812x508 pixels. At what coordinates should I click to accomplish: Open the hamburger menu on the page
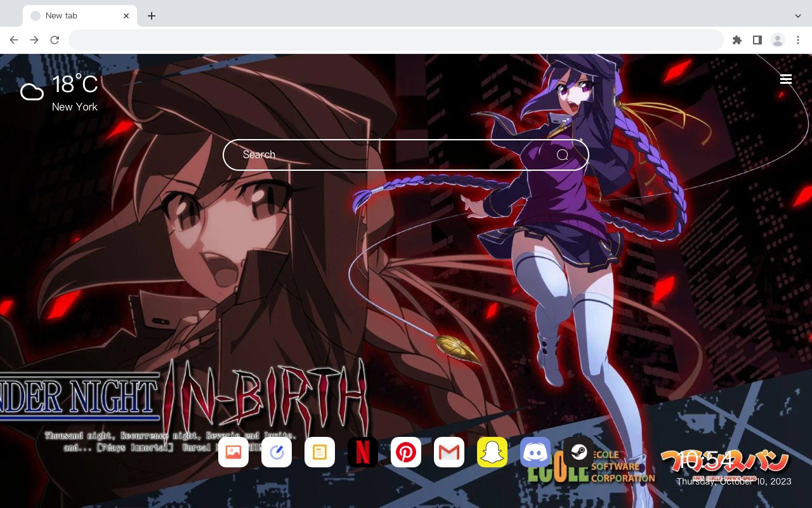point(786,79)
